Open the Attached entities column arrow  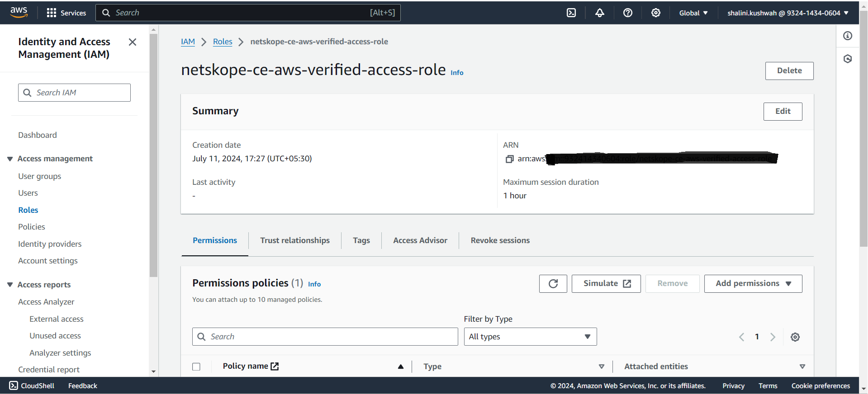(802, 366)
